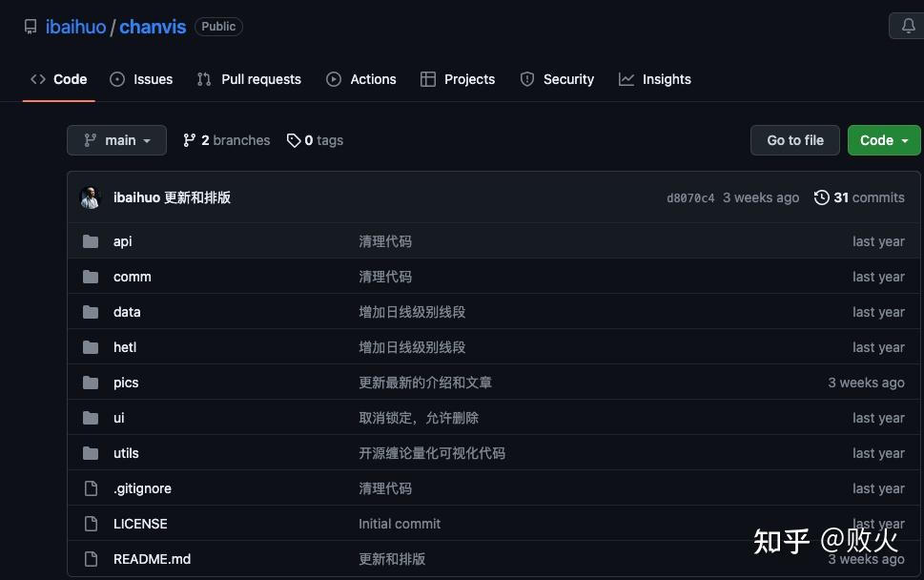Open the LICENSE file
The width and height of the screenshot is (924, 580).
(x=140, y=523)
